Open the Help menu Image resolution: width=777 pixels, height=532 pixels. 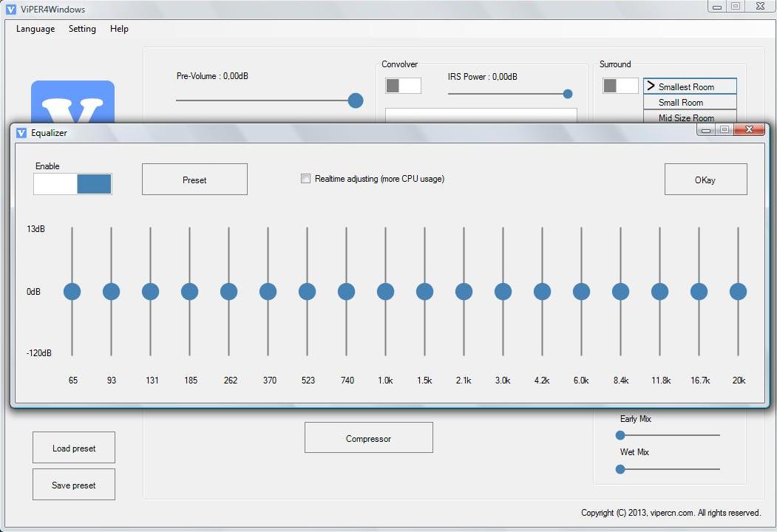(x=119, y=29)
